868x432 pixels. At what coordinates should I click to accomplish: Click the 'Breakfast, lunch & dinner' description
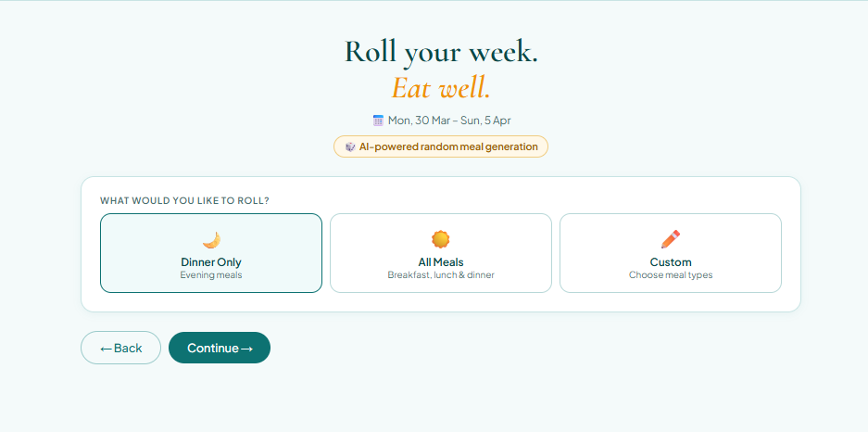pos(441,274)
